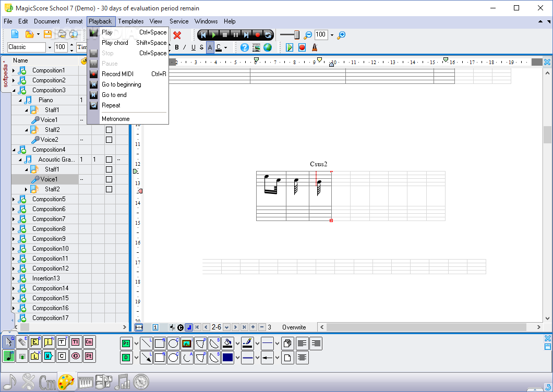
Task: Click the yellow E note tool
Action: (x=35, y=342)
